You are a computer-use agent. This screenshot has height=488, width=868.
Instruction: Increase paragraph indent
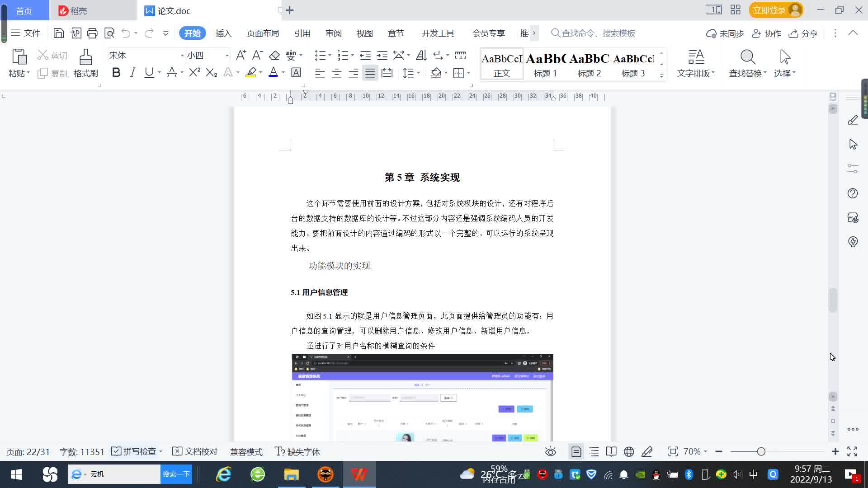click(x=382, y=55)
